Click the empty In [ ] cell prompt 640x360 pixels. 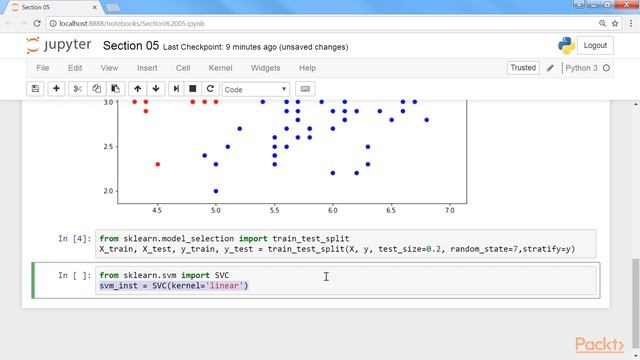[x=74, y=276]
